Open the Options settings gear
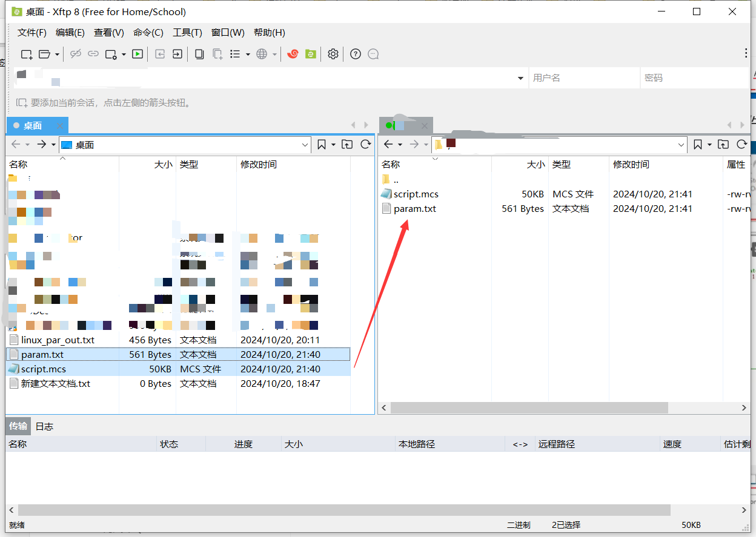The width and height of the screenshot is (756, 537). [x=333, y=54]
